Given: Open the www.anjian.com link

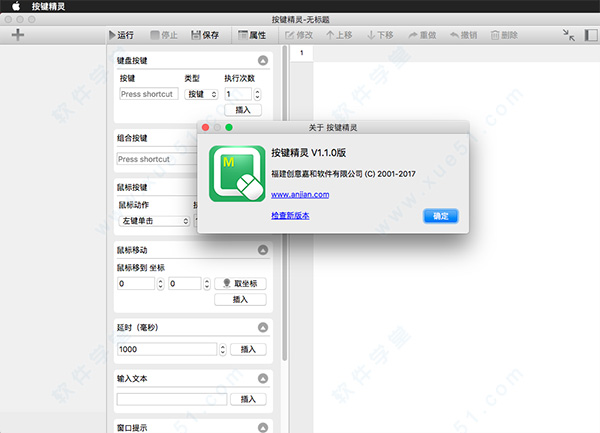Looking at the screenshot, I should tap(300, 194).
